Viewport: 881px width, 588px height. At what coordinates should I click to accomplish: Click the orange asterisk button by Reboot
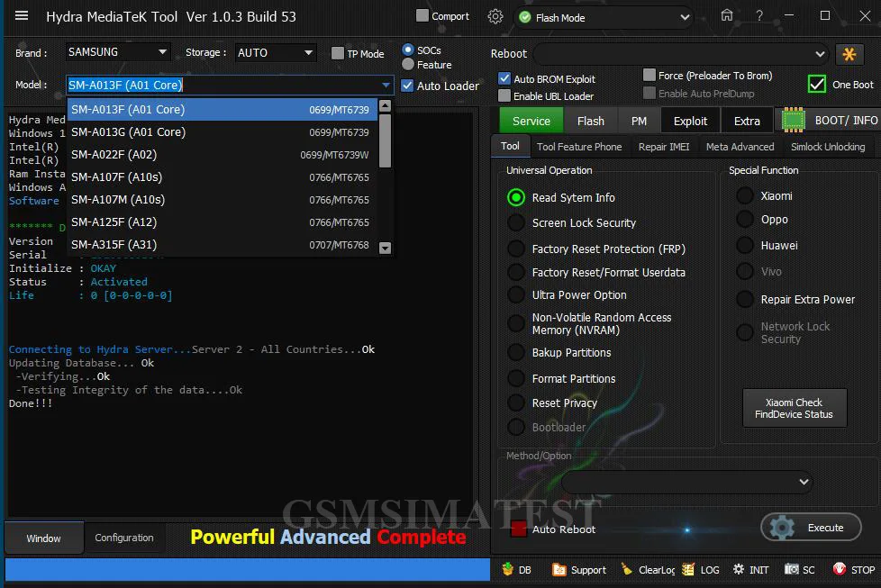pos(849,54)
